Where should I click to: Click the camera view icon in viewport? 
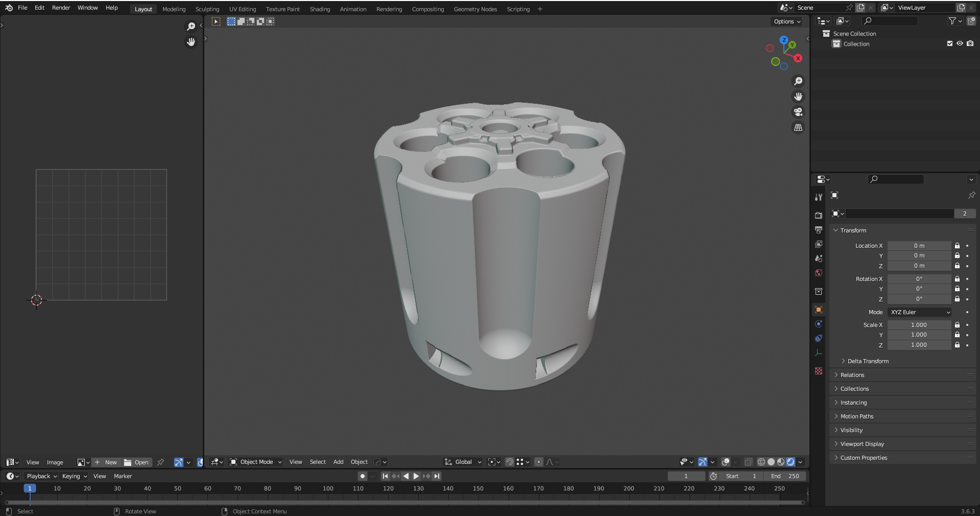tap(798, 112)
